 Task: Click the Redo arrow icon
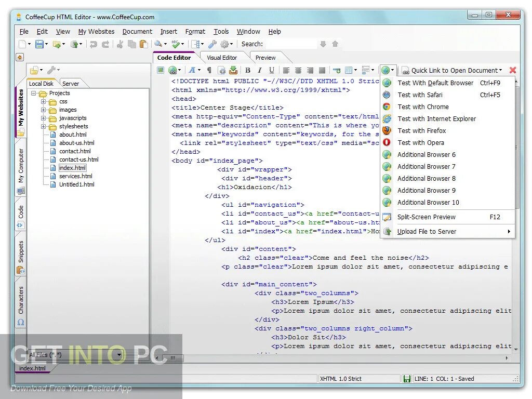[105, 44]
